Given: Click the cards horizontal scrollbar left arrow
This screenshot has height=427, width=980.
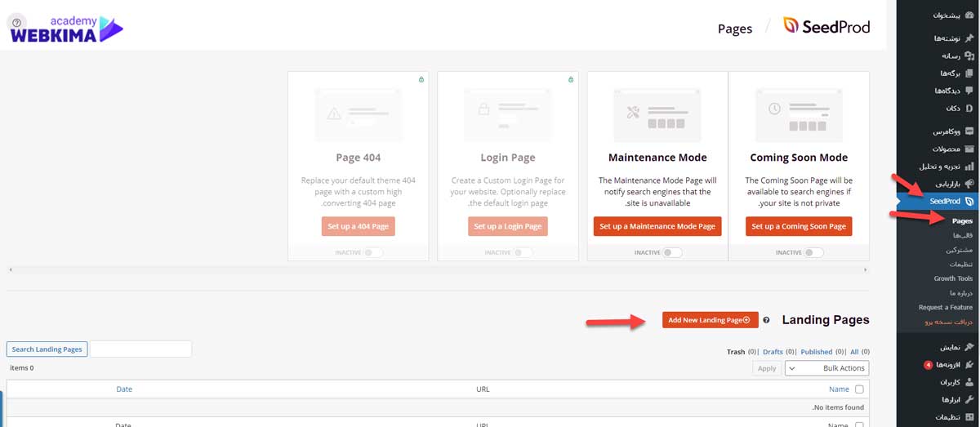Looking at the screenshot, I should click(11, 269).
